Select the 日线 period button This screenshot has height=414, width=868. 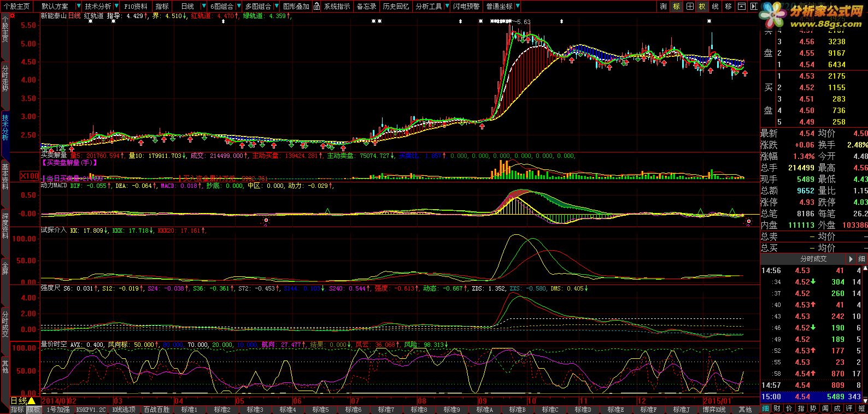tap(187, 7)
